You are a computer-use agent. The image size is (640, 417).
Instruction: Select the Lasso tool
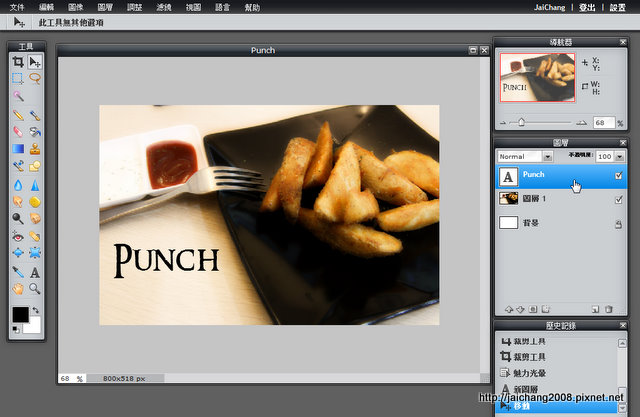tap(35, 78)
